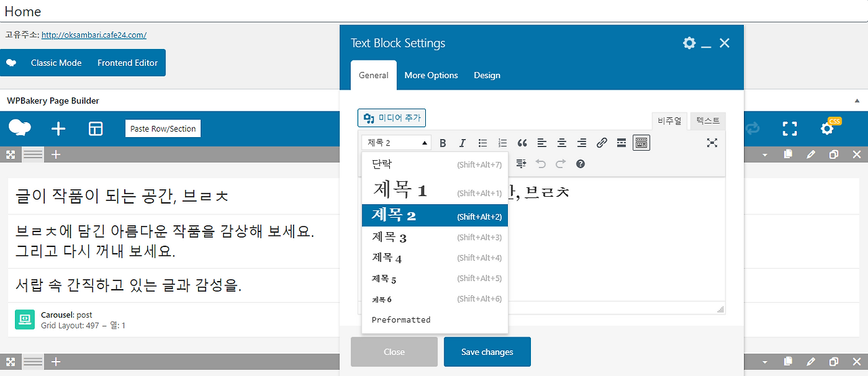Choose 제목 4 heading format

pyautogui.click(x=435, y=258)
